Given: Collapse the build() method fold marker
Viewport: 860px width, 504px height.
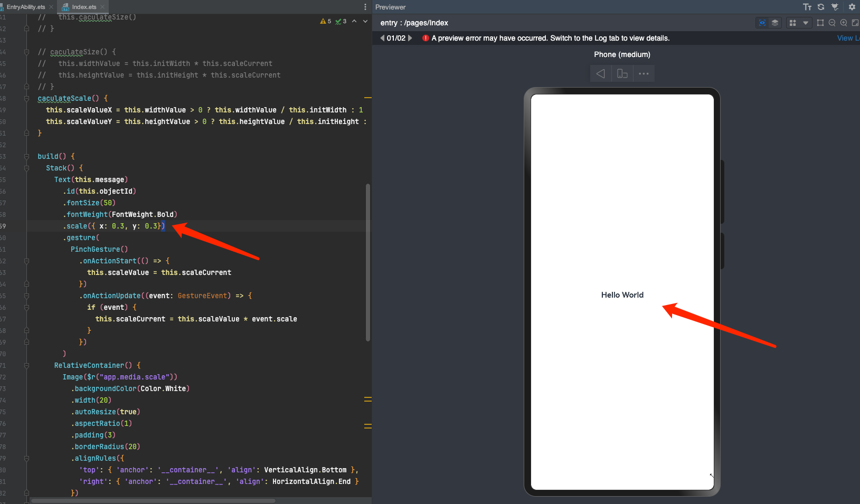Looking at the screenshot, I should (x=26, y=156).
